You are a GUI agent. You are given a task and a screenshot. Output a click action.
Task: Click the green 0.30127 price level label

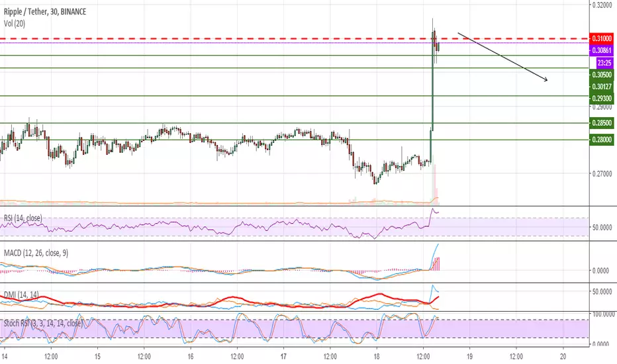click(602, 87)
